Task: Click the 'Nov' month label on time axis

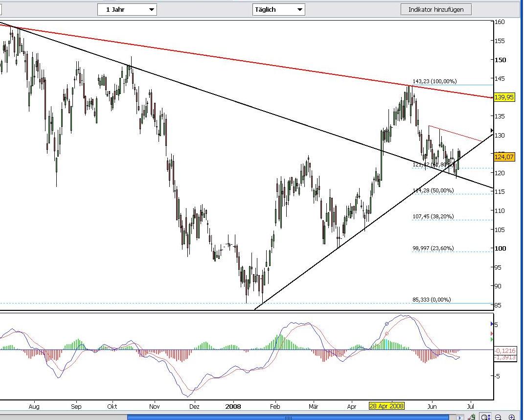Action: click(155, 407)
